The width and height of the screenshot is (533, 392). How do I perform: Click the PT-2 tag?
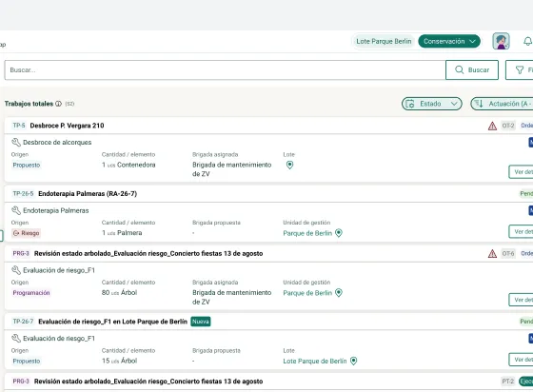click(x=508, y=382)
